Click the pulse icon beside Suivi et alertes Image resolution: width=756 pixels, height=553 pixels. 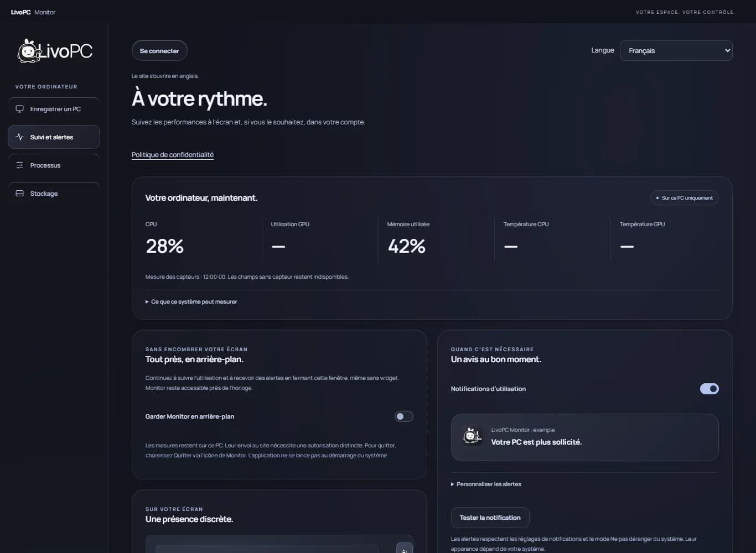coord(20,137)
